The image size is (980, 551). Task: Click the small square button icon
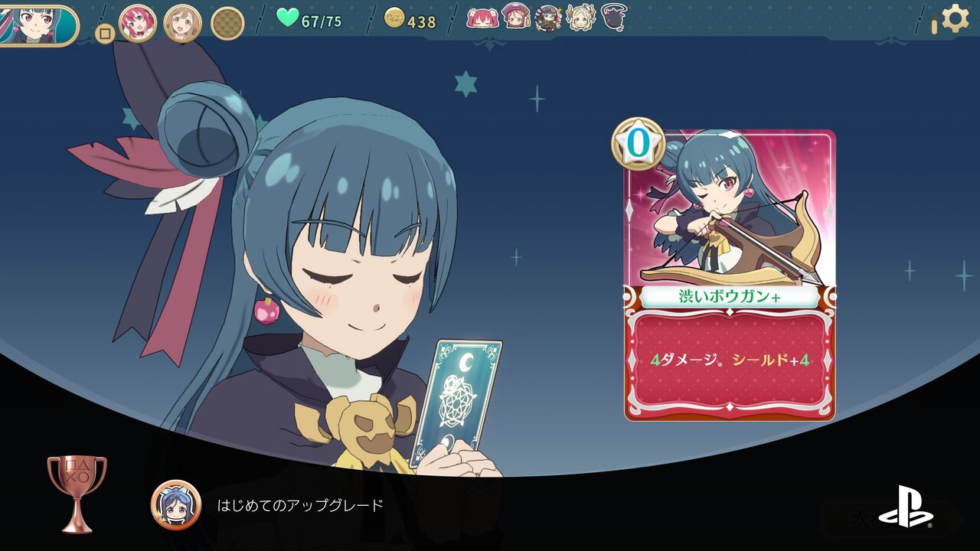pos(105,34)
